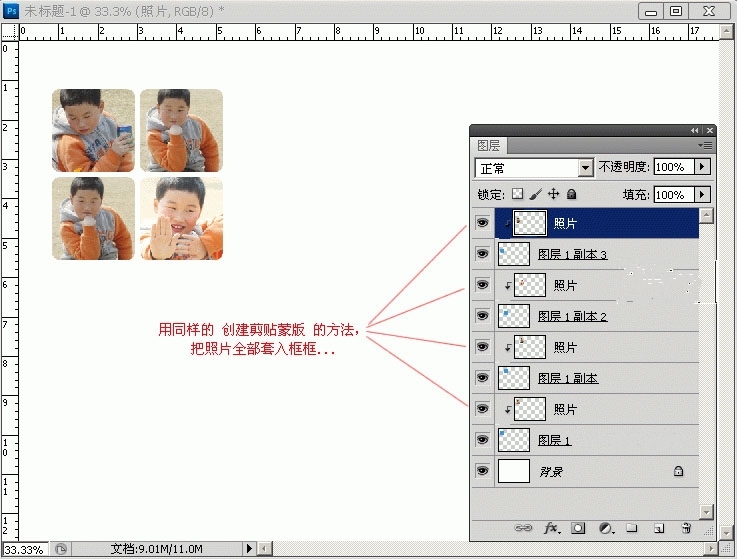This screenshot has height=559, width=737.
Task: Click the ruler origin corner box
Action: click(x=9, y=31)
